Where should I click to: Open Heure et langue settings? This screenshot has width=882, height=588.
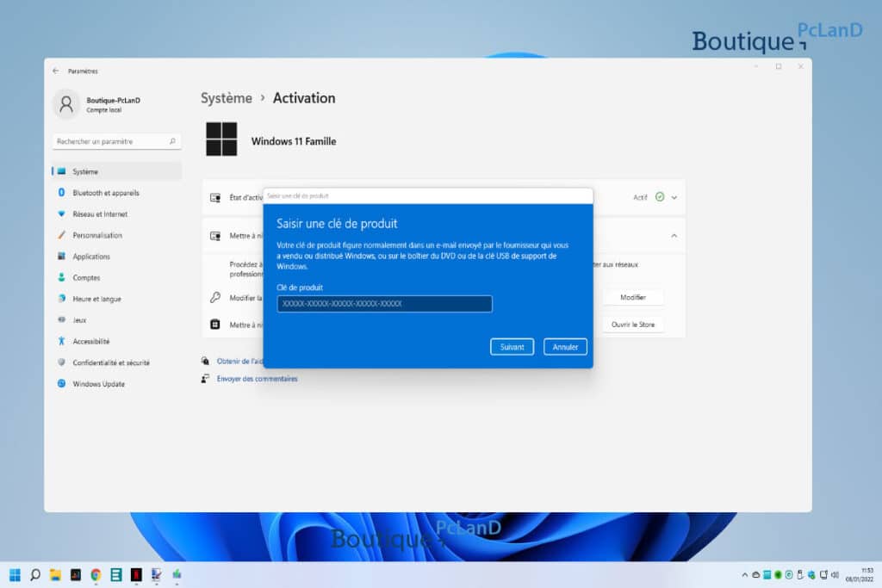click(117, 299)
